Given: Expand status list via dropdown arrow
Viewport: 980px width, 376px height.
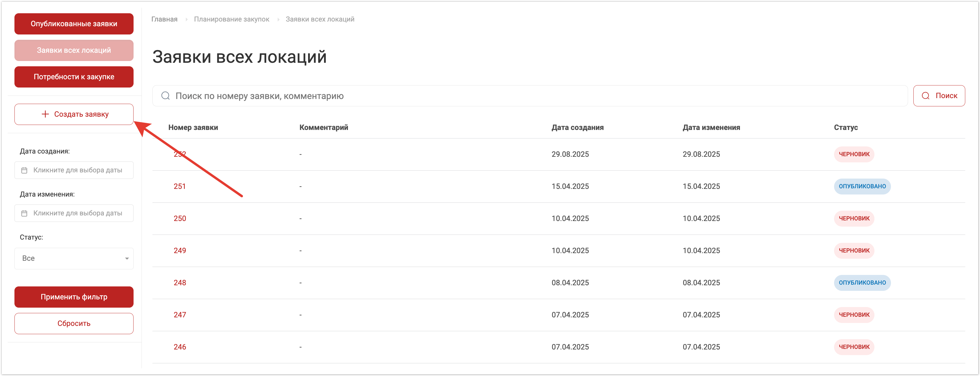Looking at the screenshot, I should 127,258.
